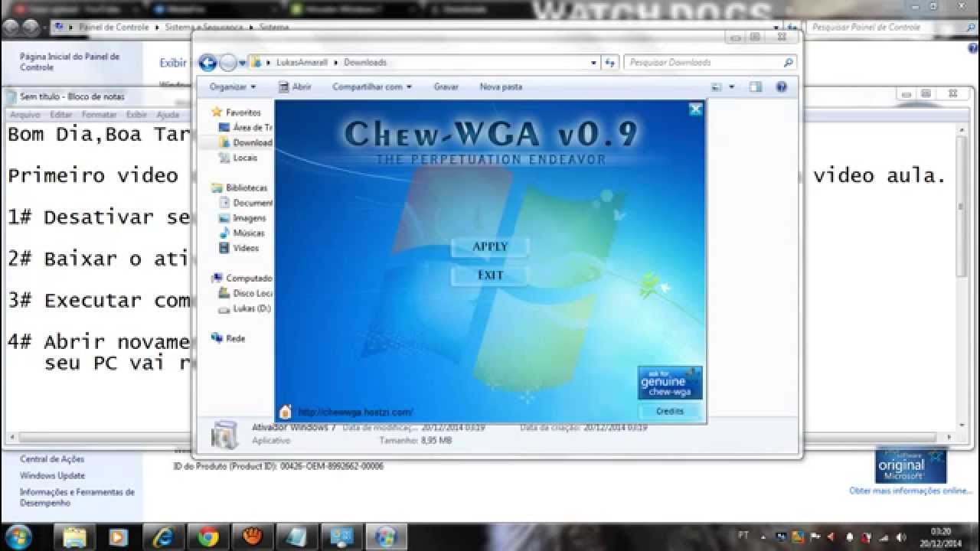This screenshot has height=551, width=980.
Task: Open the Vídeos library
Action: [x=239, y=248]
